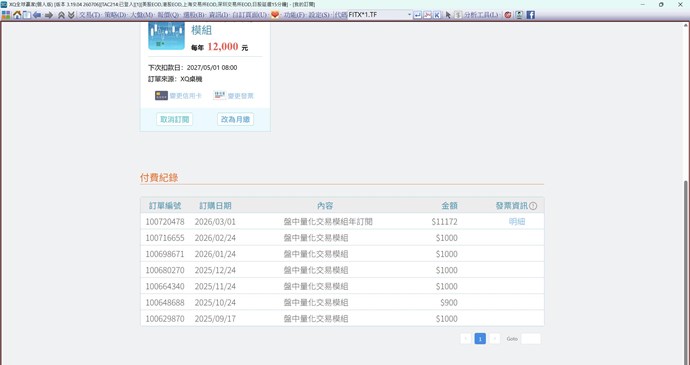Viewport: 690px width, 365px height.
Task: Select page 1 in pagination
Action: click(480, 339)
